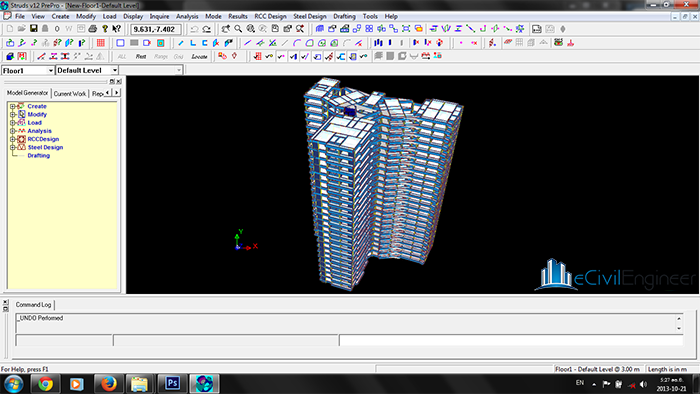Image resolution: width=700 pixels, height=394 pixels.
Task: Toggle the Locate selection mode
Action: 199,56
